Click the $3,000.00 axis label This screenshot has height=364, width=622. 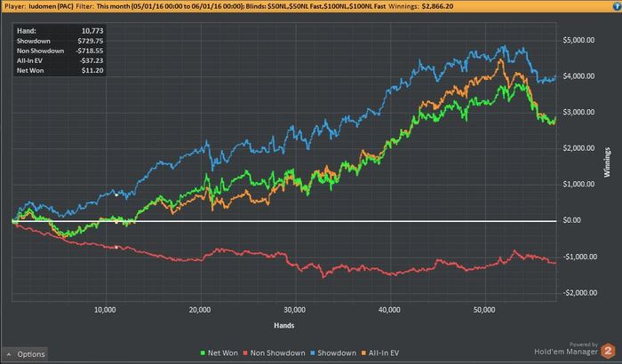point(578,112)
